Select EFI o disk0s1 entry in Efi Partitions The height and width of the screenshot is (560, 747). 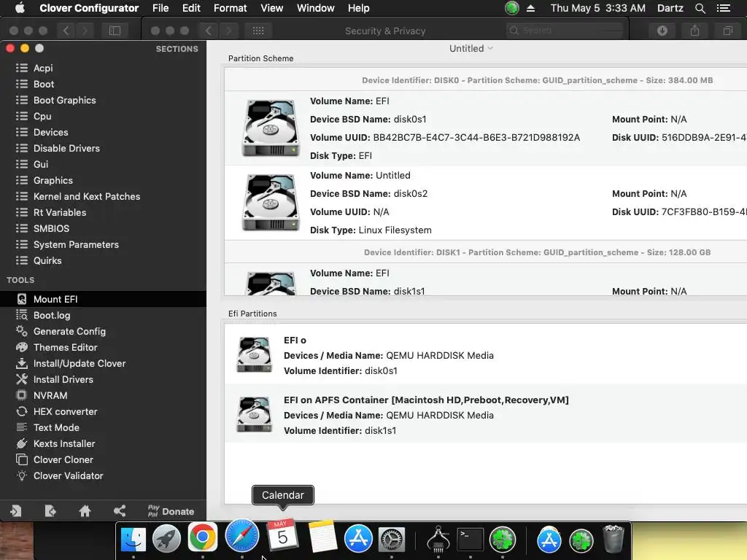click(485, 355)
